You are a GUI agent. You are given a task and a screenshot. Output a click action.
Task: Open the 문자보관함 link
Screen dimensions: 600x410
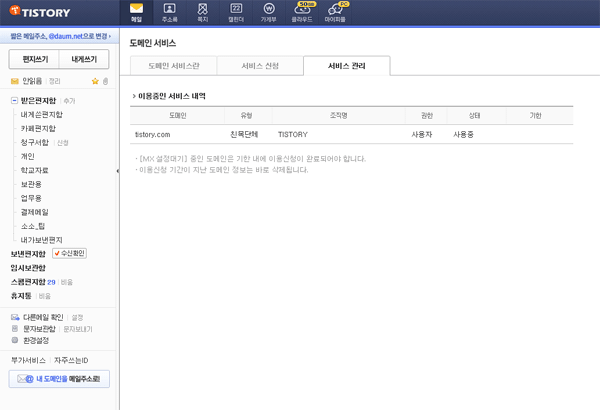[x=39, y=329]
